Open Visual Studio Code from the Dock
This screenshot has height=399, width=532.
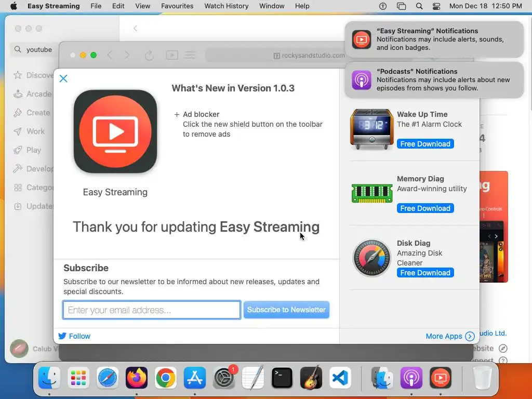tap(340, 378)
